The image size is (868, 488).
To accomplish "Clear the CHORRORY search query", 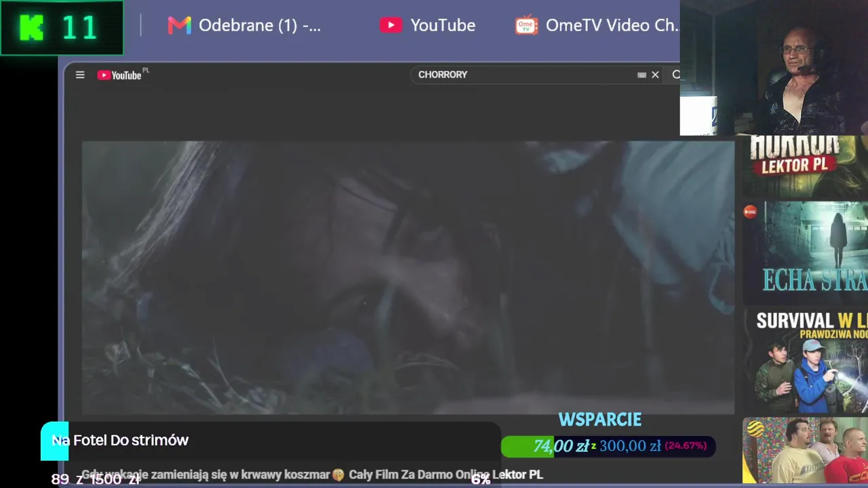I will pos(655,75).
